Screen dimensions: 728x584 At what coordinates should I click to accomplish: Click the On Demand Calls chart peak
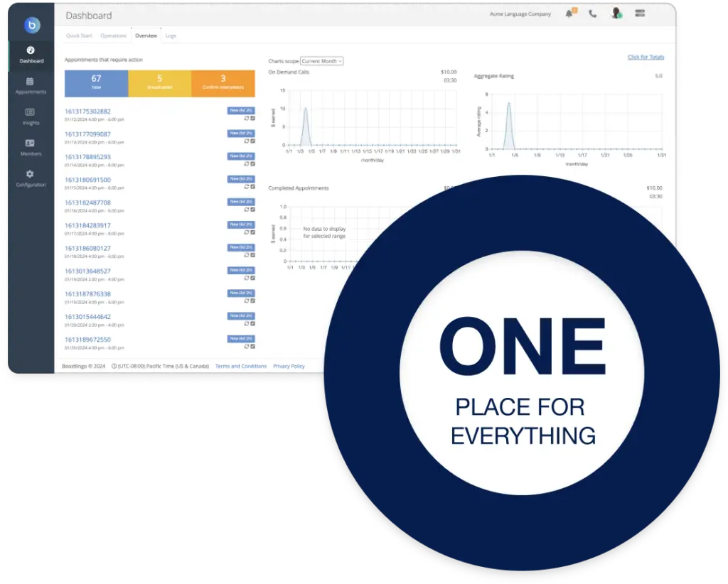[x=306, y=109]
